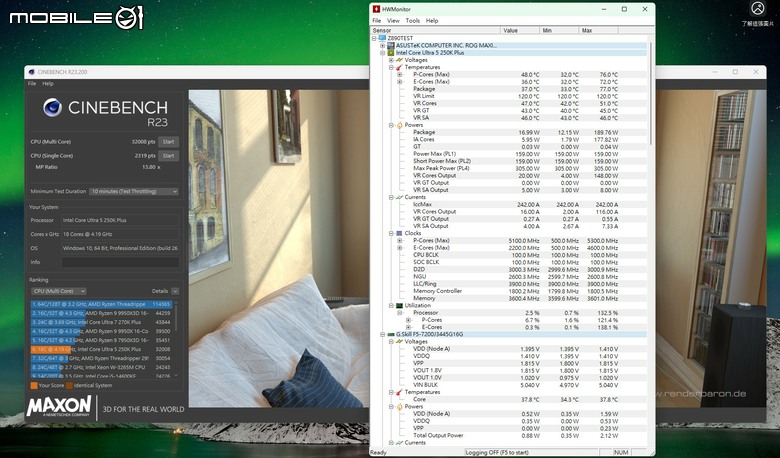Click the Identical System color swatch
Screen dimensions: 780x458
pos(69,385)
